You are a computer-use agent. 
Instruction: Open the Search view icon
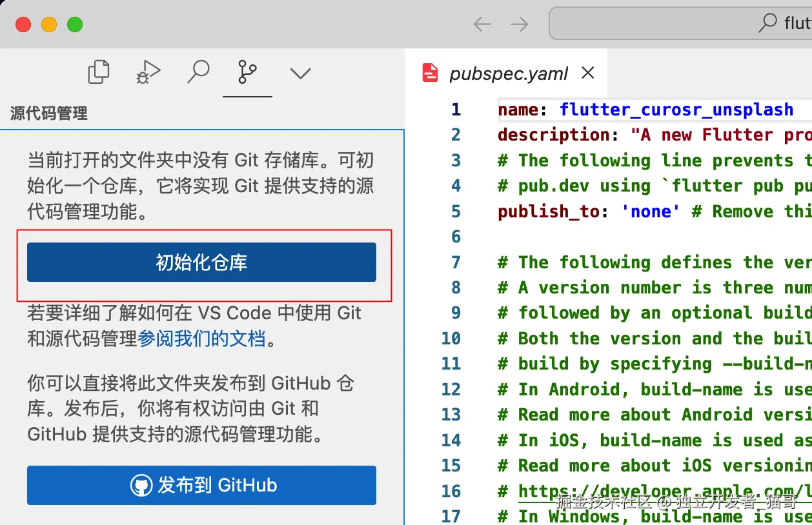coord(199,72)
